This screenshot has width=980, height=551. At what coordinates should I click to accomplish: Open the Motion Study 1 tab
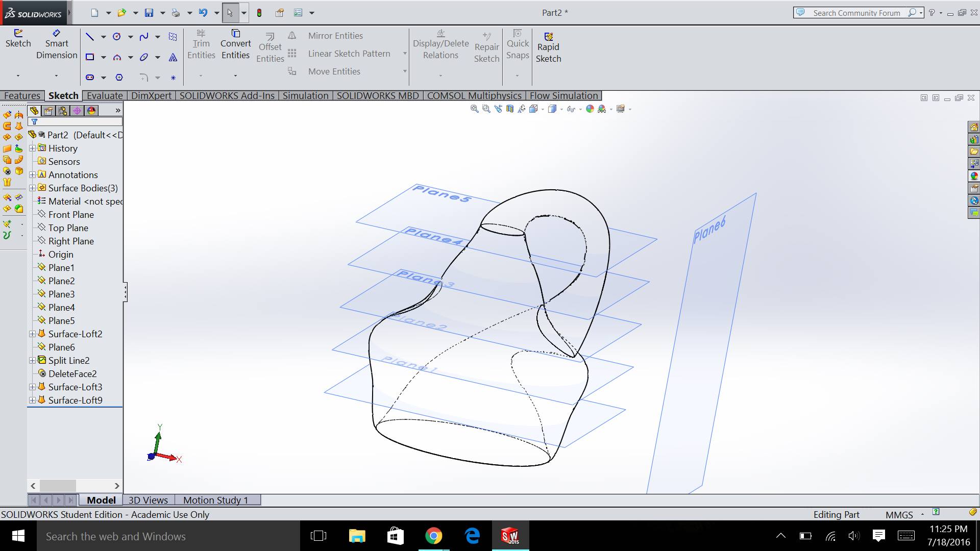coord(216,500)
